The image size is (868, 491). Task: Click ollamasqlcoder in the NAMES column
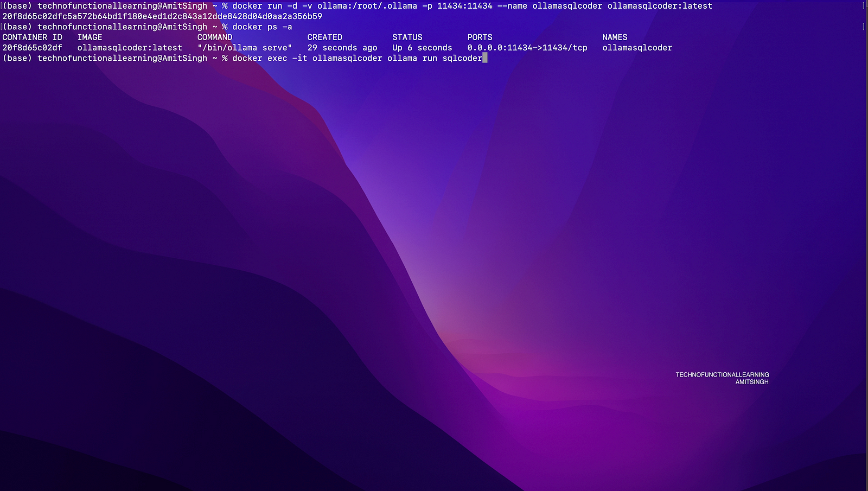pyautogui.click(x=637, y=48)
